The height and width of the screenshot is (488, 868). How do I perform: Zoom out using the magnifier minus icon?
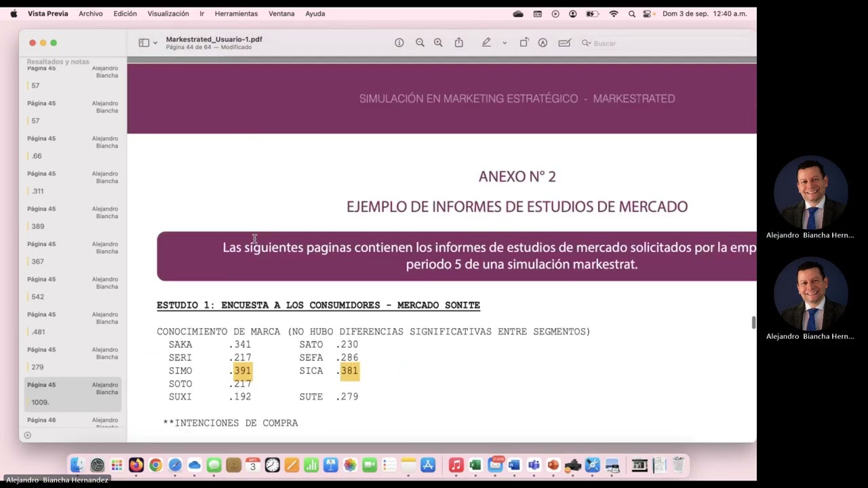click(x=420, y=43)
